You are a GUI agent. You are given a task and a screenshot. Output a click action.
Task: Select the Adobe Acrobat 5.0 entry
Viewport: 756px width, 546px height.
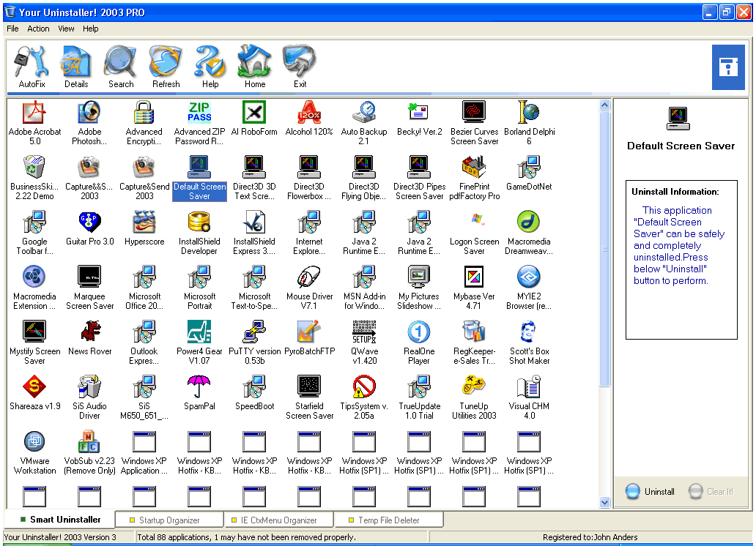point(34,122)
